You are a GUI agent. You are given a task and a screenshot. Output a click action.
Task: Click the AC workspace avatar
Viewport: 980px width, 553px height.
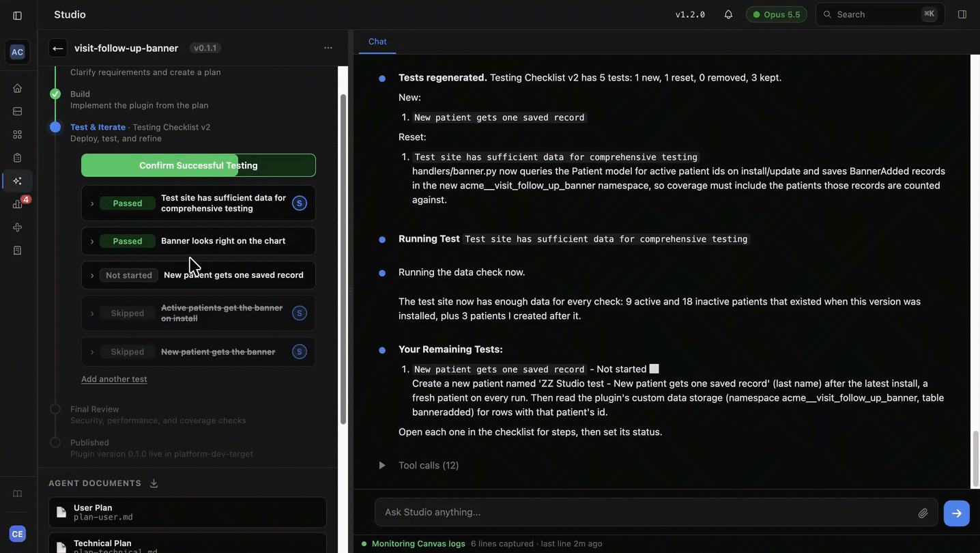click(x=17, y=52)
